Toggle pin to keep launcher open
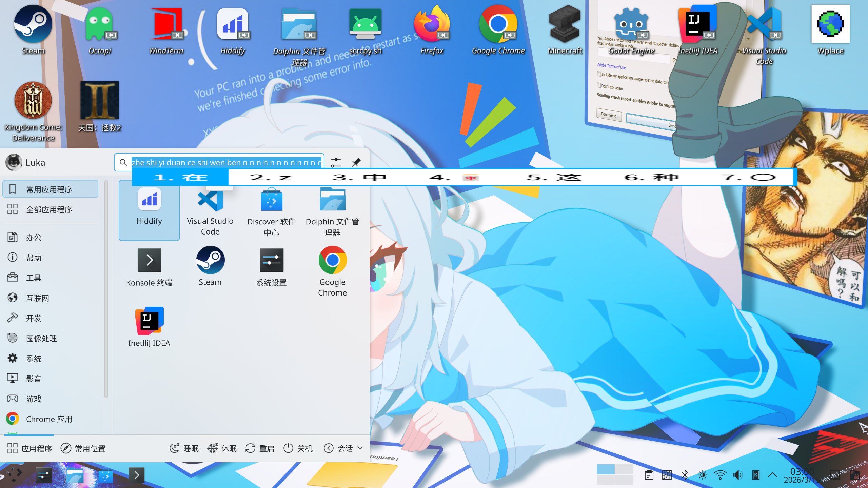The height and width of the screenshot is (488, 868). pos(356,162)
